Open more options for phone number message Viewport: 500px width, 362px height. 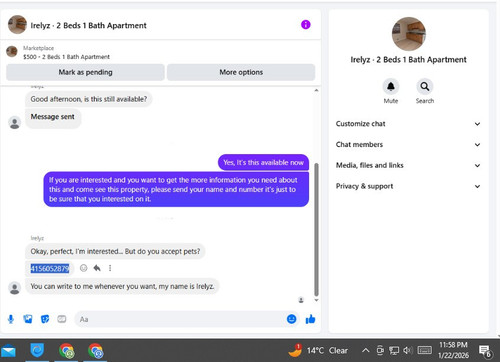pos(110,268)
